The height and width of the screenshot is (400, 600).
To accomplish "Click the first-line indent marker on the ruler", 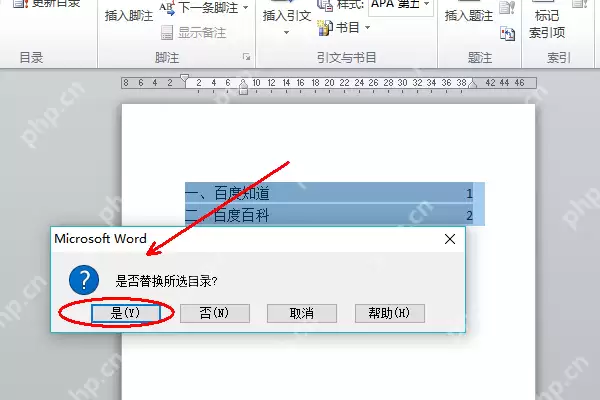I will (184, 78).
